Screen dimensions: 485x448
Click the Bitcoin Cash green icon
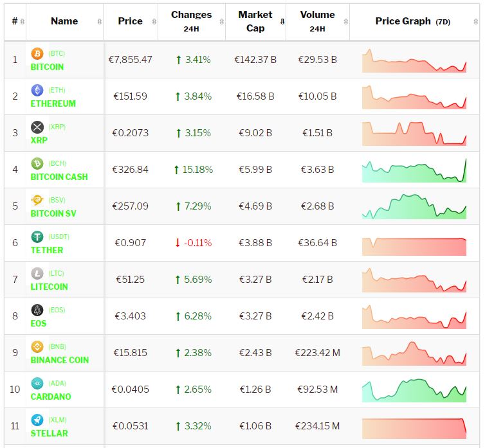click(37, 163)
